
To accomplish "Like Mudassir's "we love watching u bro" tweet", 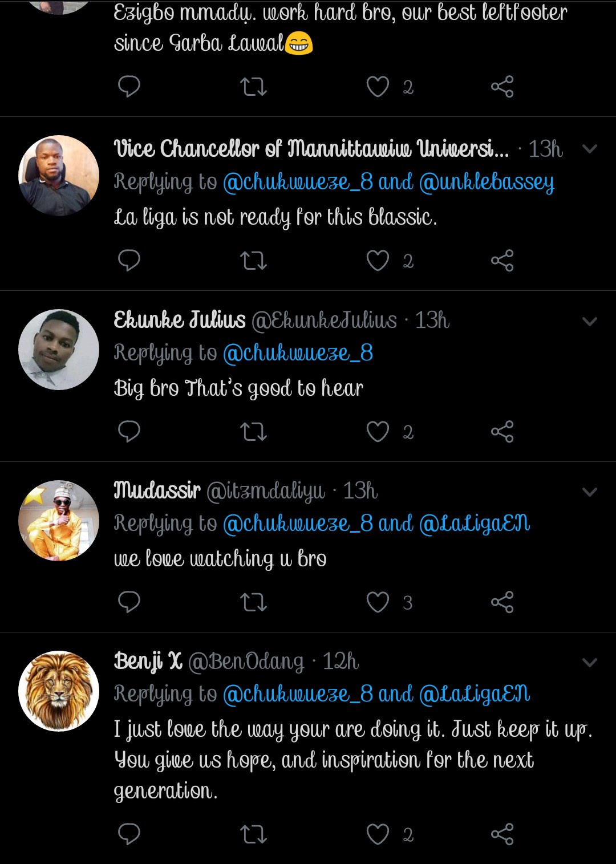I will coord(378,602).
